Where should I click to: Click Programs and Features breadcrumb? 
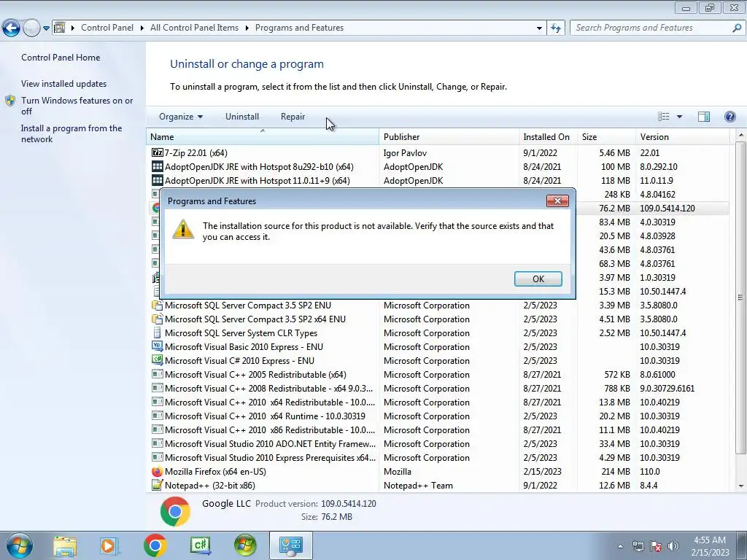tap(299, 28)
